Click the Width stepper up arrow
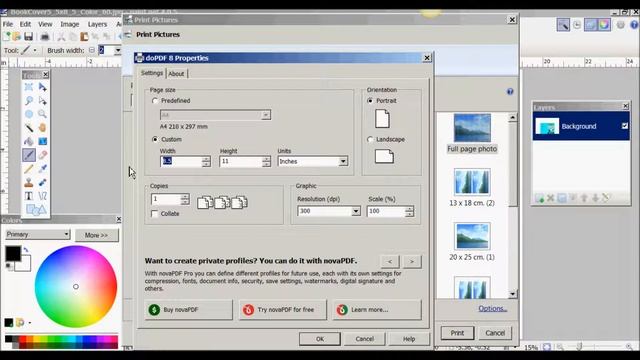 pos(206,159)
